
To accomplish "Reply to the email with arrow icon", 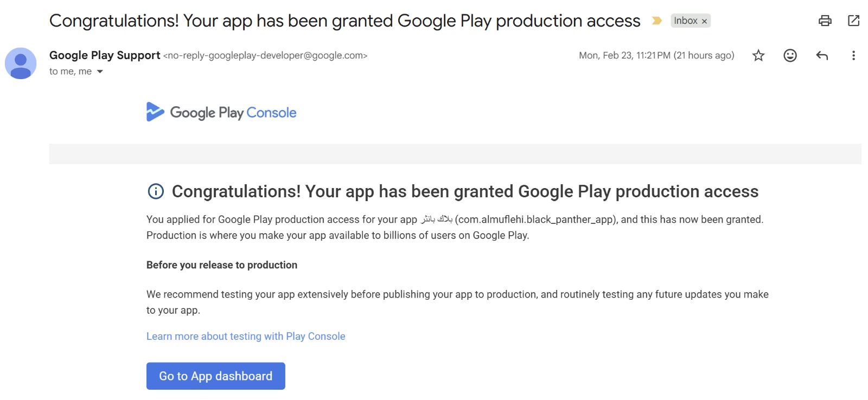I will 822,55.
